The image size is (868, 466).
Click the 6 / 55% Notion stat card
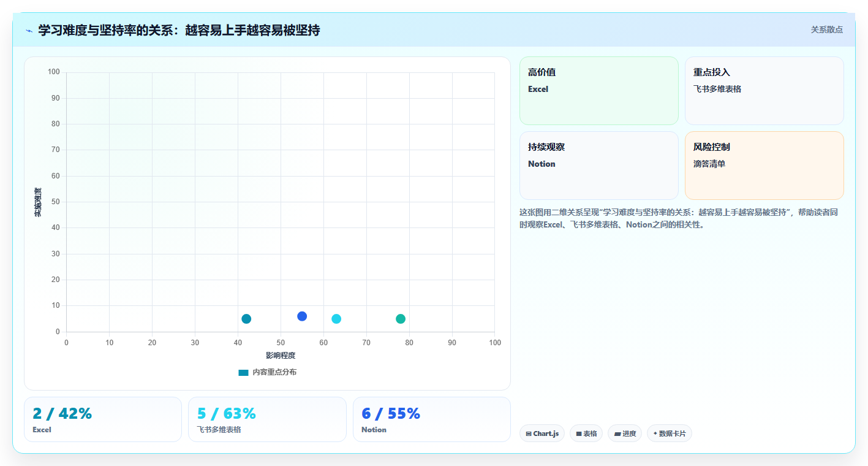(432, 419)
